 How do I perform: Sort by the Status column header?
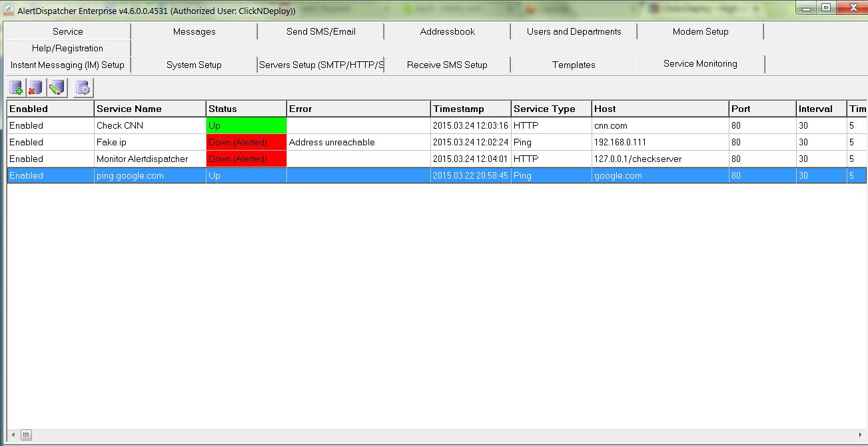click(x=246, y=109)
